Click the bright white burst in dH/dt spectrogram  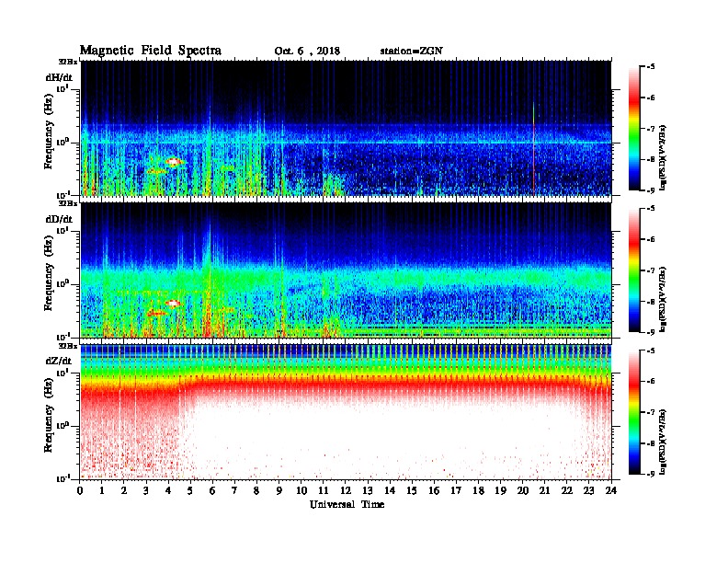[x=173, y=162]
